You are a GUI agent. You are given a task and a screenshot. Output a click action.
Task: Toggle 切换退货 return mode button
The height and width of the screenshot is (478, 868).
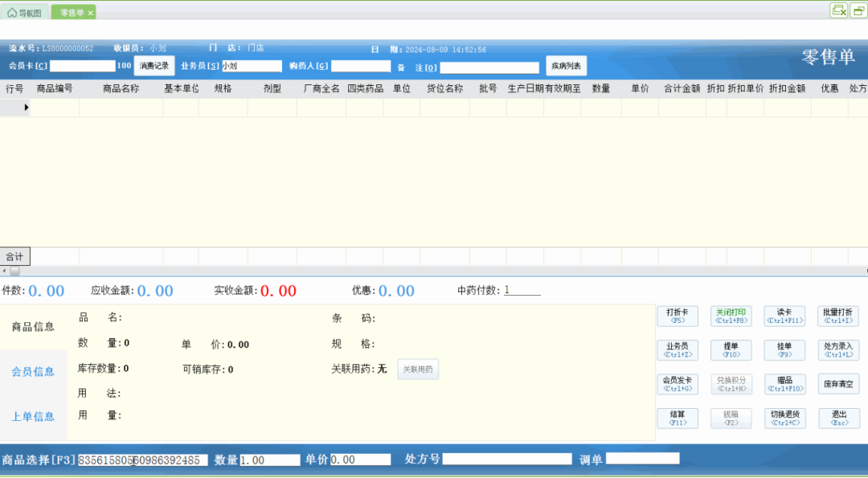[x=784, y=418]
